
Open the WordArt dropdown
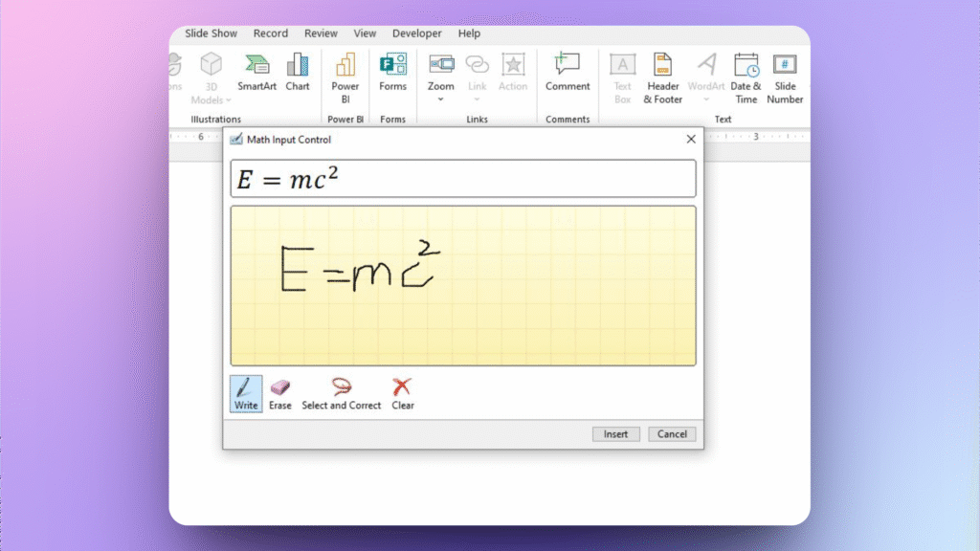(705, 99)
